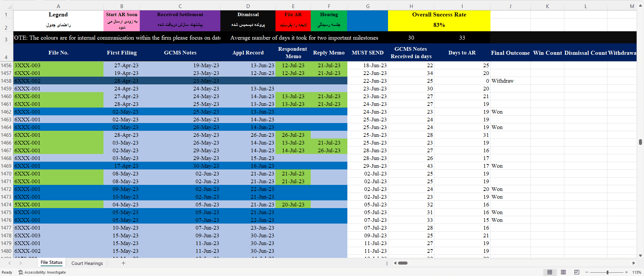Click the vertical scrollbar thumb

[641, 142]
